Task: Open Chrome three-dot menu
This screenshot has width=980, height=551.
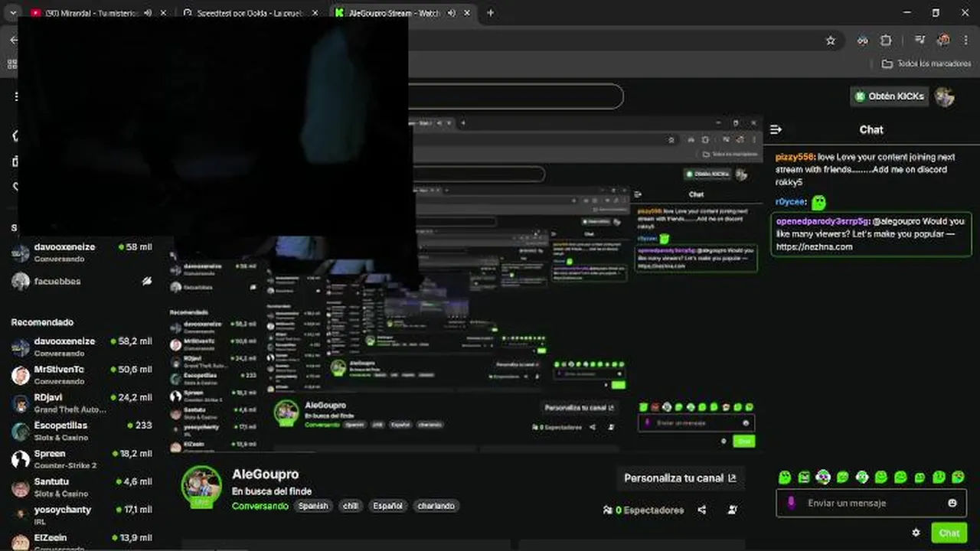Action: click(966, 41)
